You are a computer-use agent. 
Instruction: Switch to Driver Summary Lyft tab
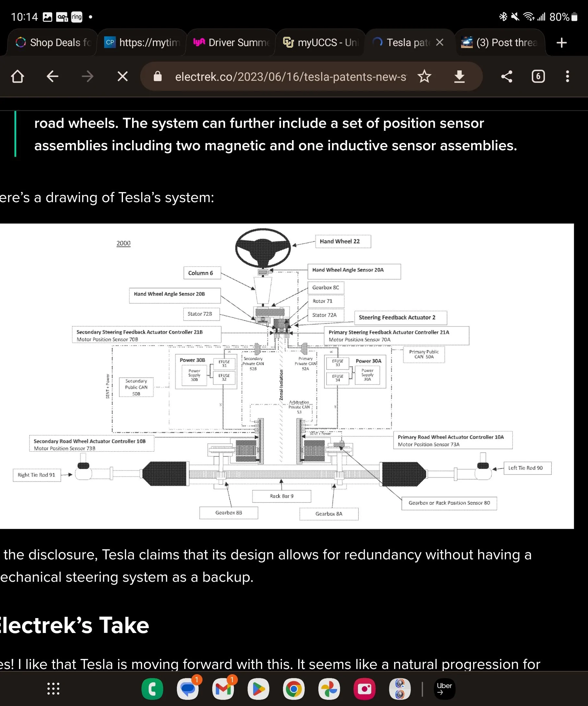[231, 43]
